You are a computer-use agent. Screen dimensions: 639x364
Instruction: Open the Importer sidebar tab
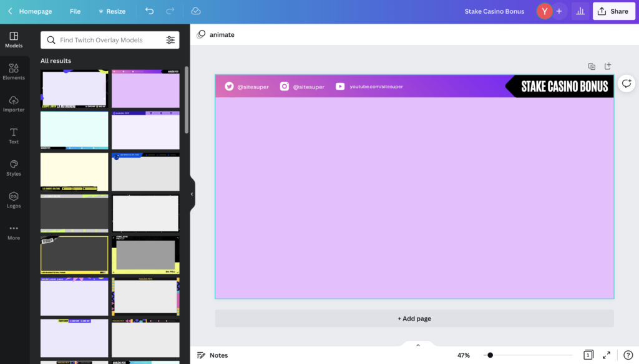click(x=14, y=104)
